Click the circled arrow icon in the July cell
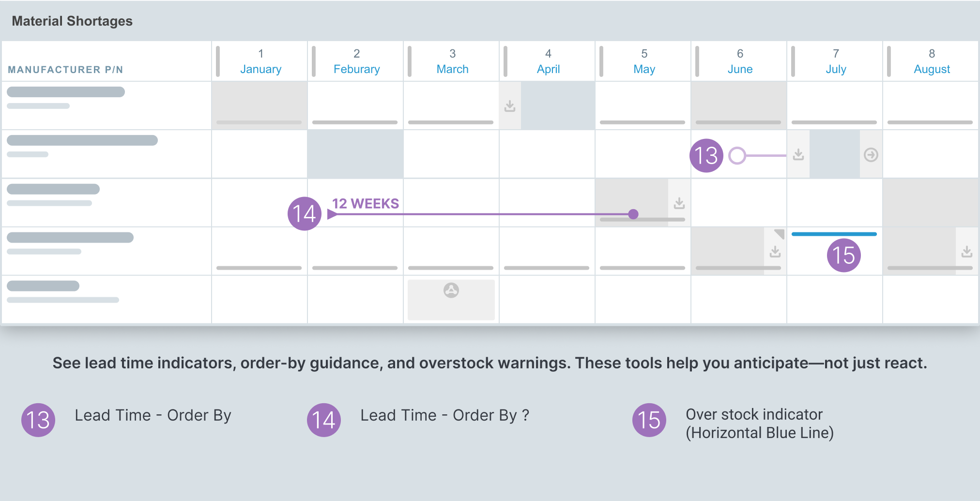 click(871, 155)
